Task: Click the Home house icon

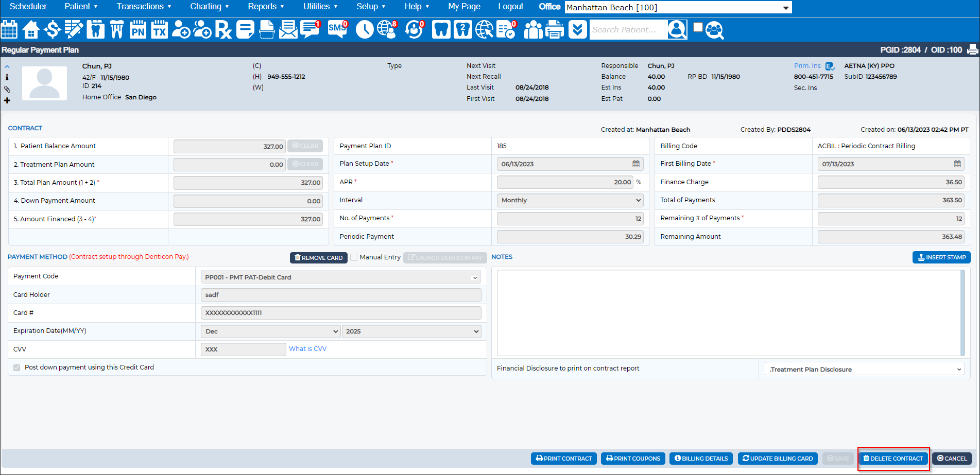Action: (x=31, y=29)
